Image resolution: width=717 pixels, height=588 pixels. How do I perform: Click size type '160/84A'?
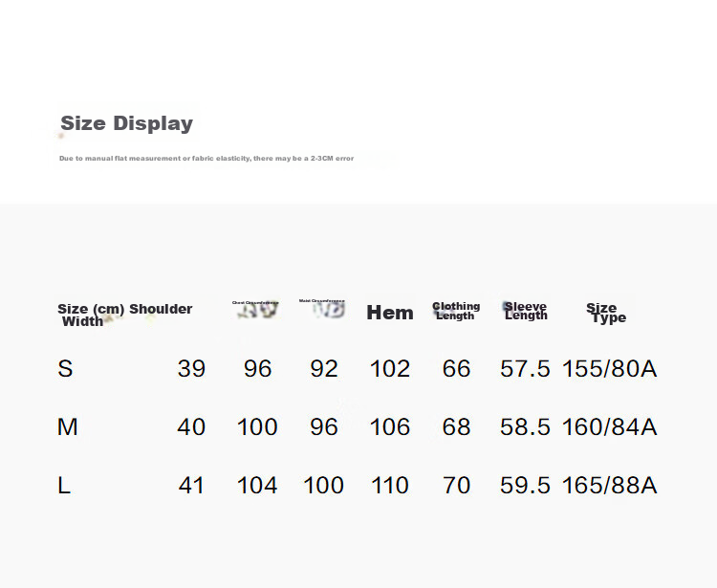pyautogui.click(x=610, y=427)
